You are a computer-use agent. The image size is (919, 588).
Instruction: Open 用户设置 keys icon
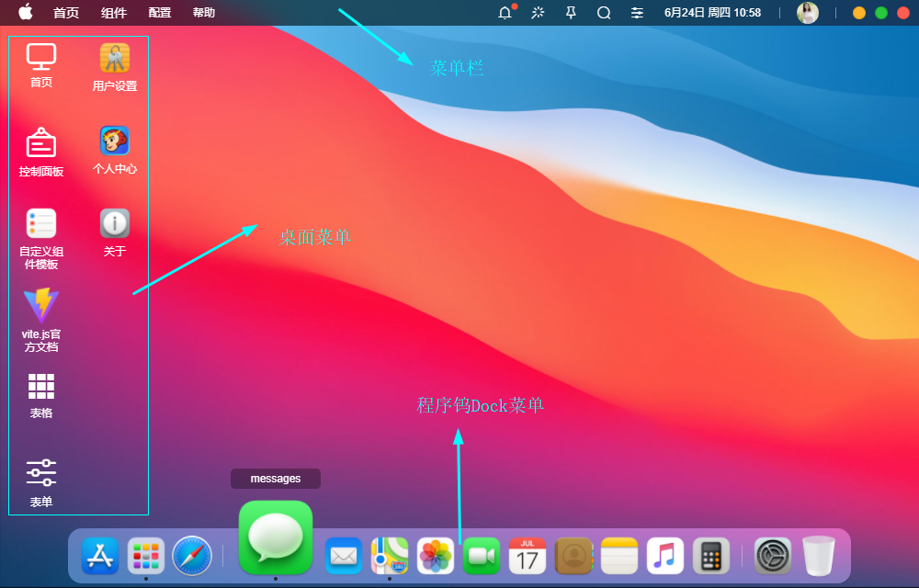tap(115, 67)
